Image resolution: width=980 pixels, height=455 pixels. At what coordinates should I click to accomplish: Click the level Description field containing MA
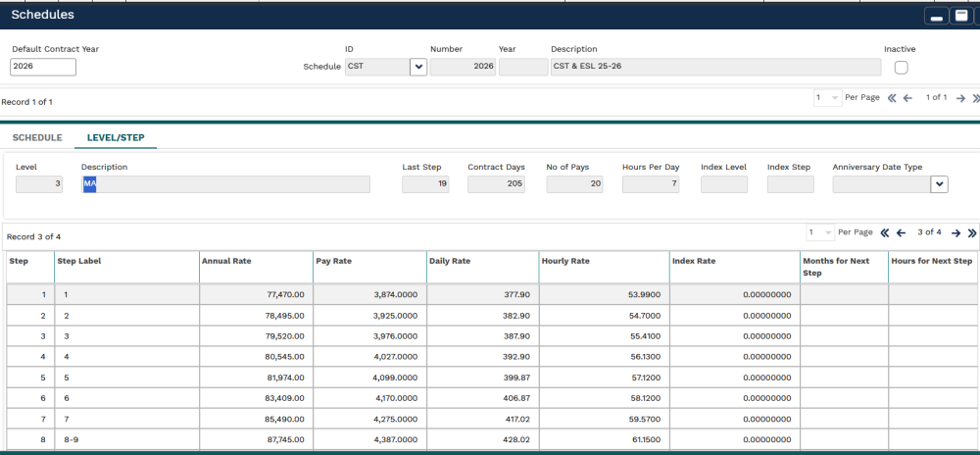click(x=225, y=184)
